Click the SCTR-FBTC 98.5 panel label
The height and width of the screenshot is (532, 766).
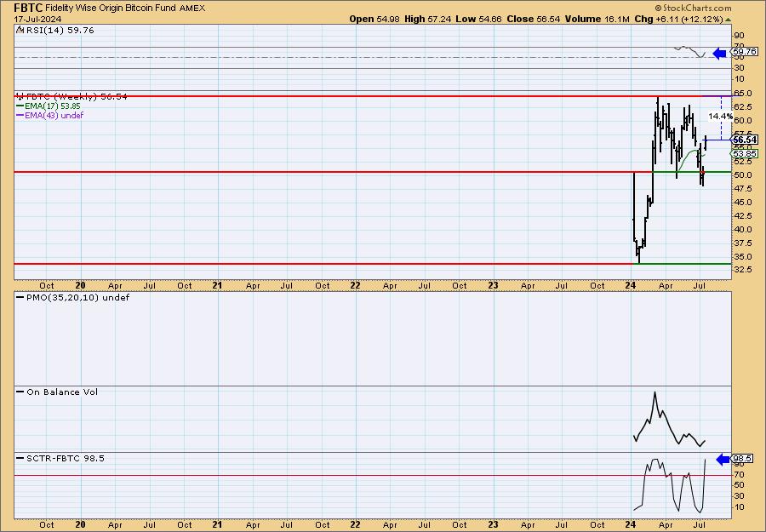[60, 458]
